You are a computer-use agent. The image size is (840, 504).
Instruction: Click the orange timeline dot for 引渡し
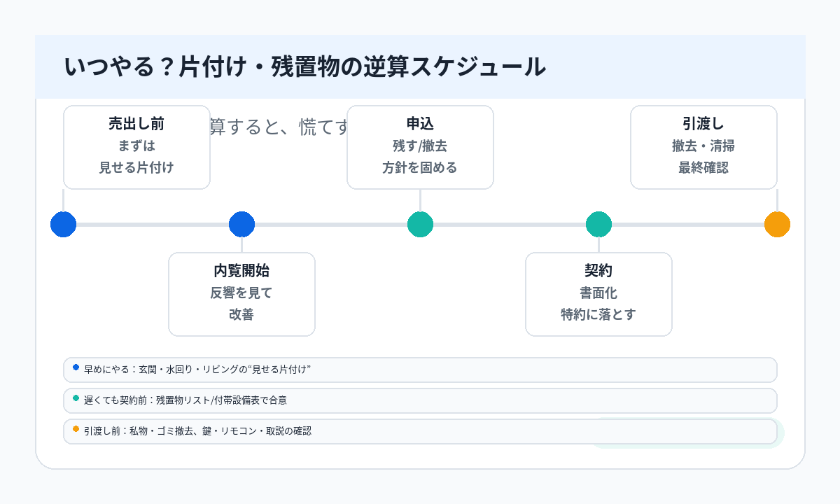coord(777,225)
